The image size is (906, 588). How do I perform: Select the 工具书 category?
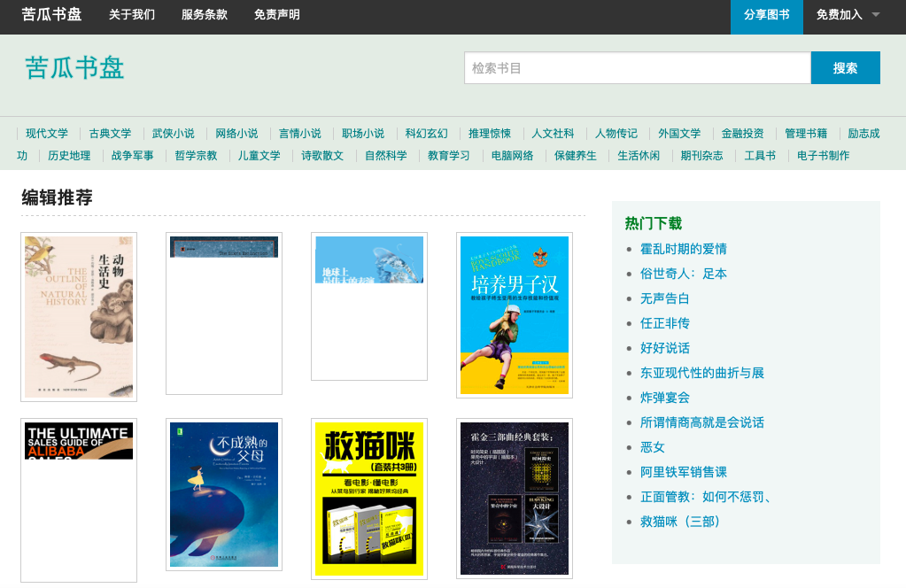pyautogui.click(x=760, y=155)
